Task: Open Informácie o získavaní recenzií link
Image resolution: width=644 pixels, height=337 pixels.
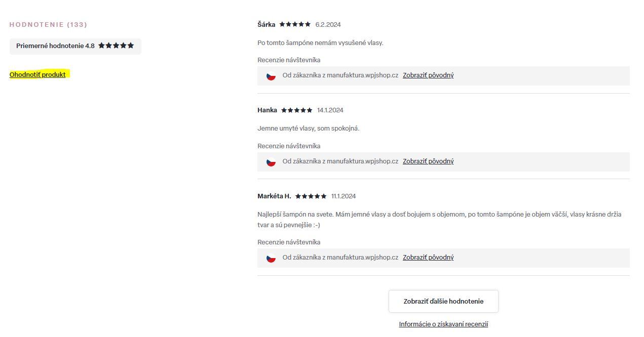Action: coord(443,324)
